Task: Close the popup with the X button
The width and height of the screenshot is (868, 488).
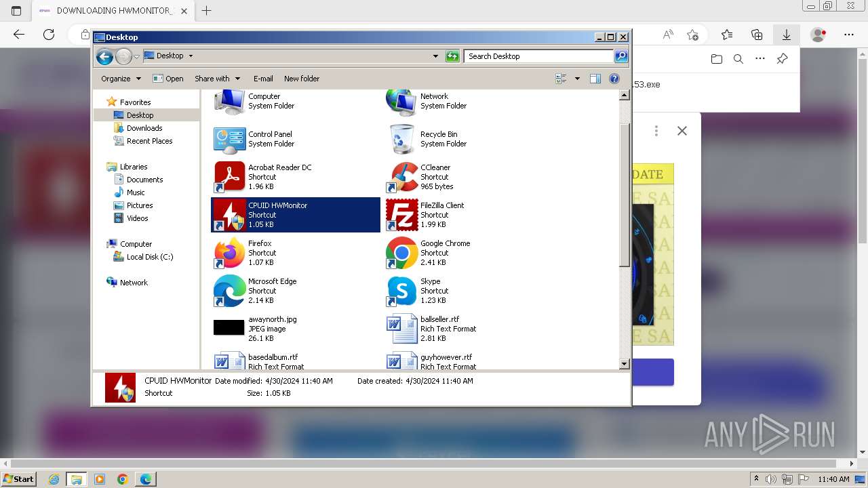Action: (x=682, y=131)
